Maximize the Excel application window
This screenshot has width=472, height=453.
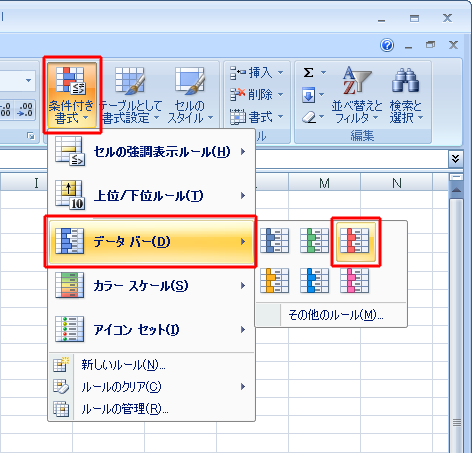click(414, 18)
